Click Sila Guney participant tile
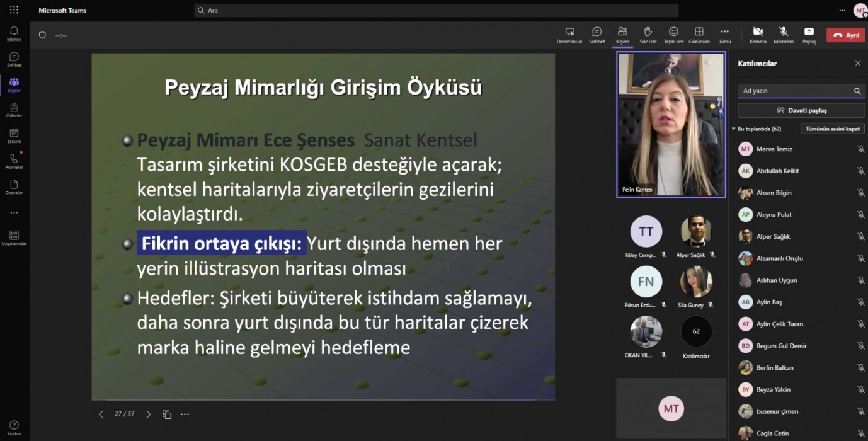The image size is (868, 441). click(696, 287)
